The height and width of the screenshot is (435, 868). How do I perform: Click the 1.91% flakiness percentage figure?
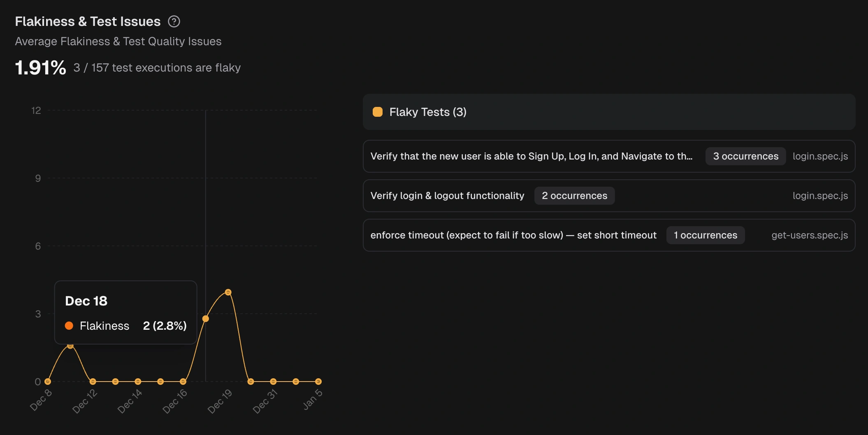tap(40, 67)
